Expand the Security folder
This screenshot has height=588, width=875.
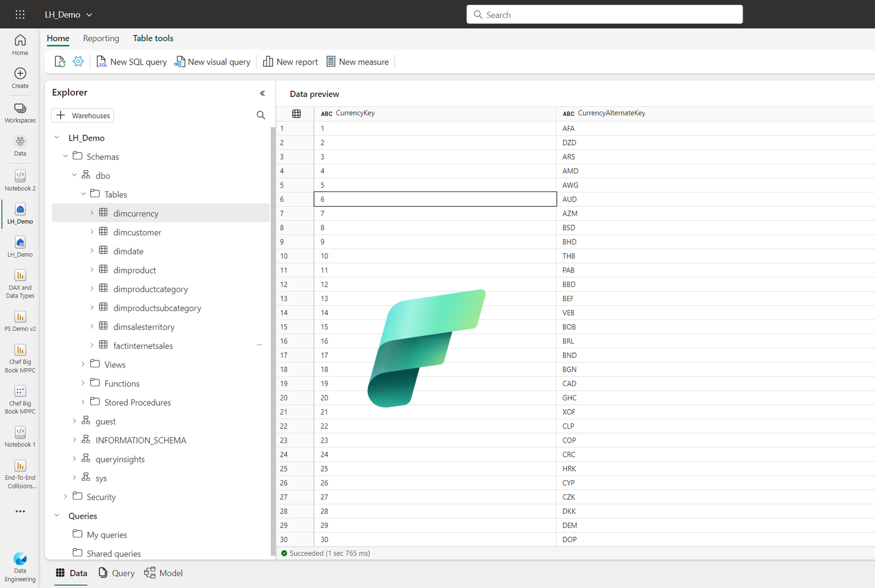[x=65, y=497]
